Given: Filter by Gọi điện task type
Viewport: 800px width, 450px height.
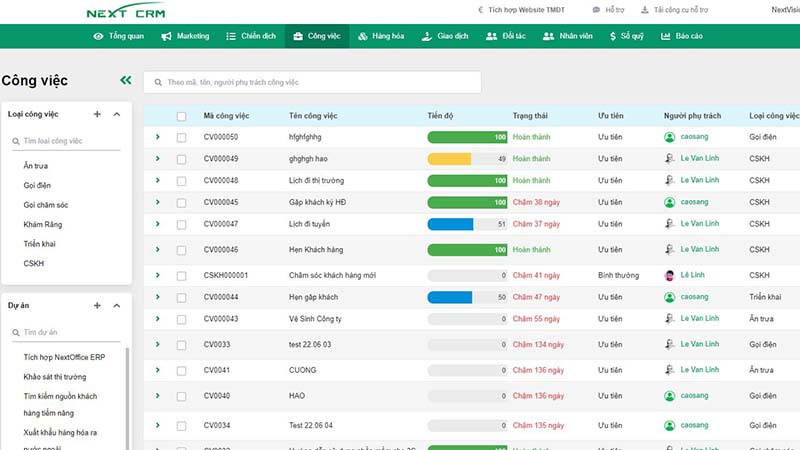Looking at the screenshot, I should 37,186.
